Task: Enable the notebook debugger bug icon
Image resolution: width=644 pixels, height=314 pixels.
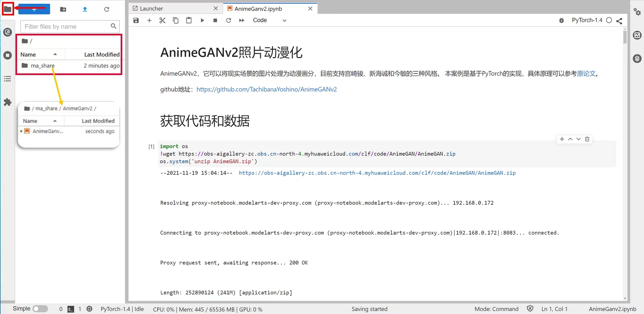Action: (561, 20)
